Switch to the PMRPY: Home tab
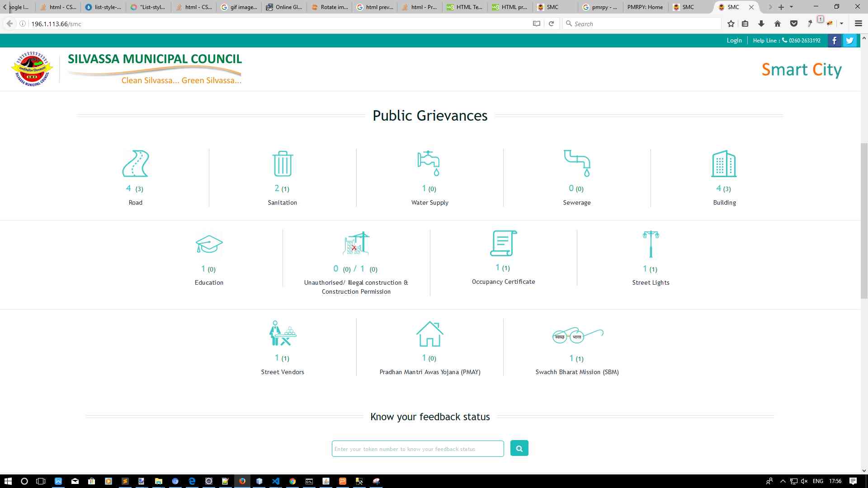This screenshot has height=488, width=868. click(x=645, y=7)
